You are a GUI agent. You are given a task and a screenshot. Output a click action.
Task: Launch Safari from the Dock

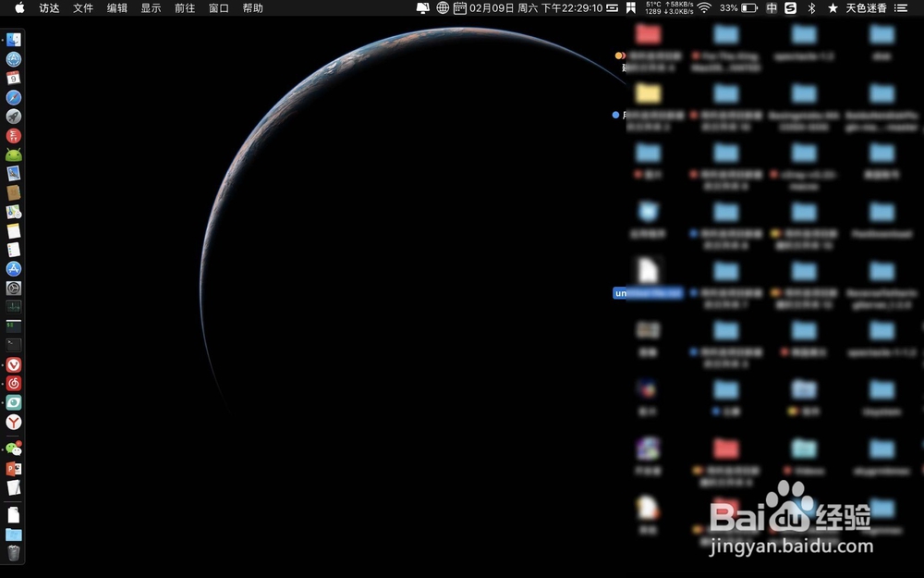click(x=14, y=97)
